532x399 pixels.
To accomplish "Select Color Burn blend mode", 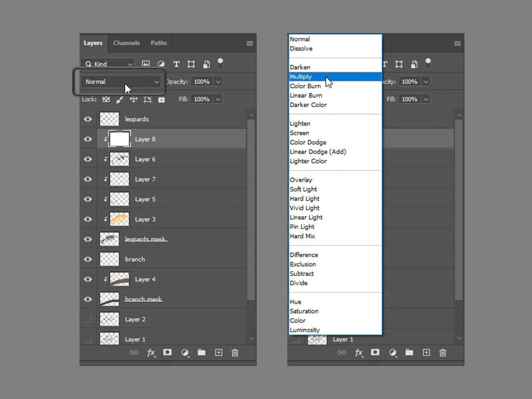I will (x=335, y=86).
